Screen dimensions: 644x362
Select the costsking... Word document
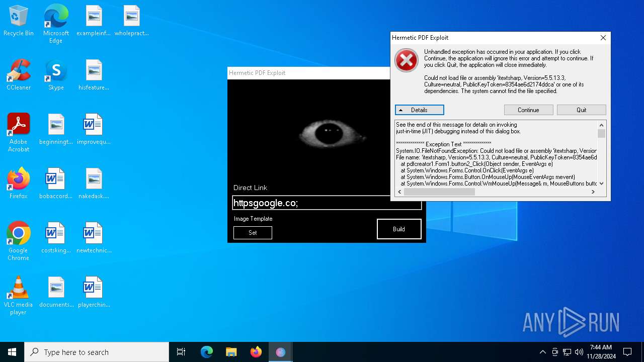click(x=56, y=238)
